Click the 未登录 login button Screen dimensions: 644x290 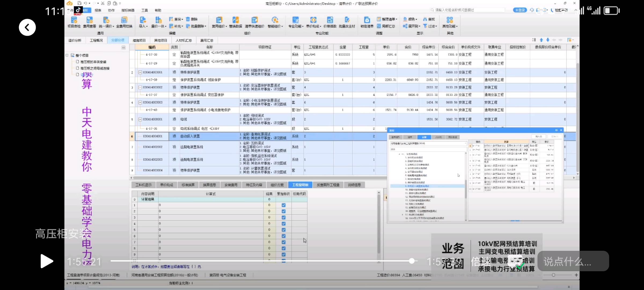coord(520,10)
